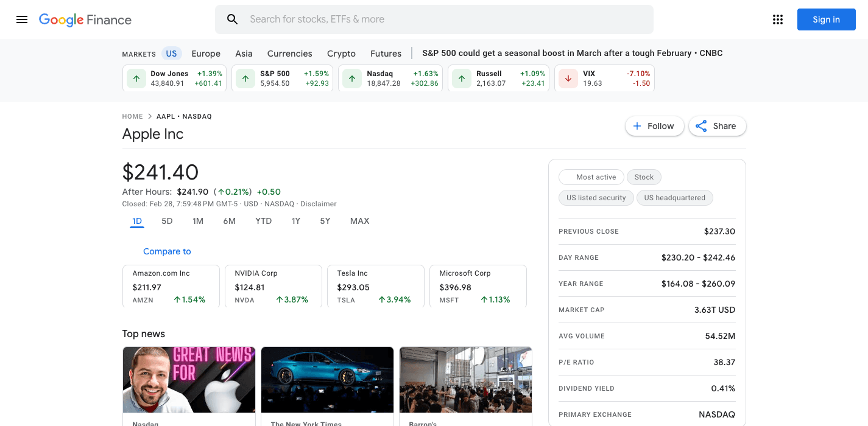Follow Apple Inc stock

click(654, 126)
